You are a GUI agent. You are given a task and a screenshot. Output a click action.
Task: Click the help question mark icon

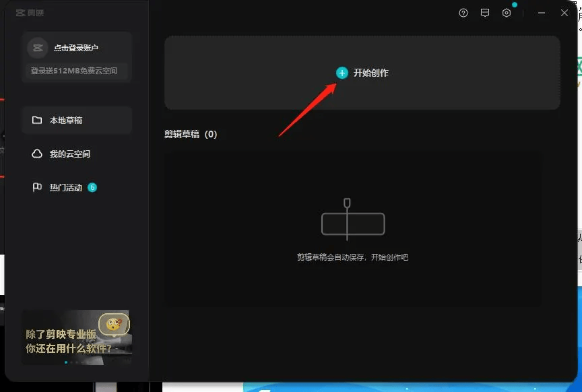pos(463,13)
